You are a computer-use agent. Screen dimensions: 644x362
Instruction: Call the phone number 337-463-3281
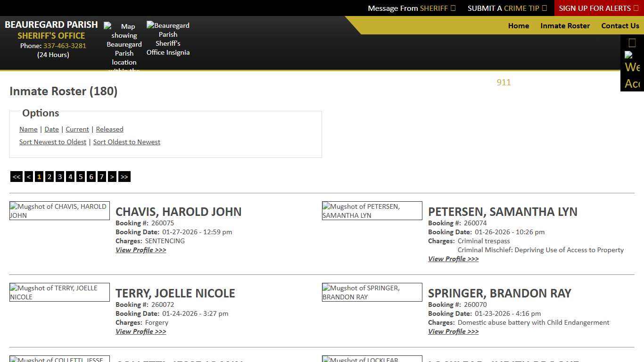point(65,46)
